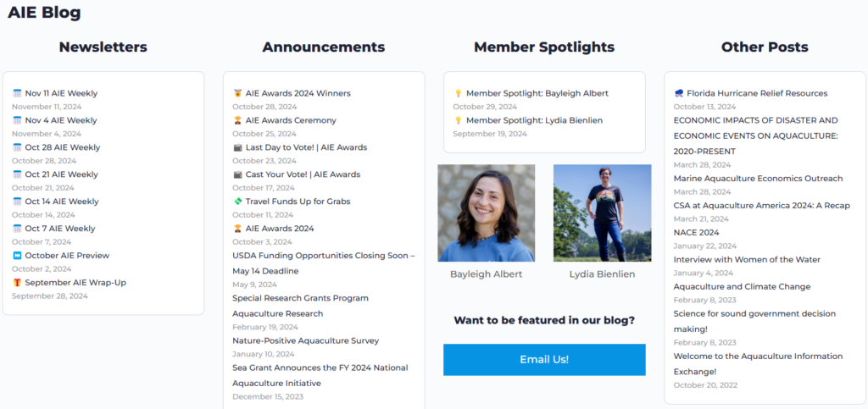Open Aquaculture and Climate Change article
Viewport: 868px width, 409px height.
(x=742, y=286)
